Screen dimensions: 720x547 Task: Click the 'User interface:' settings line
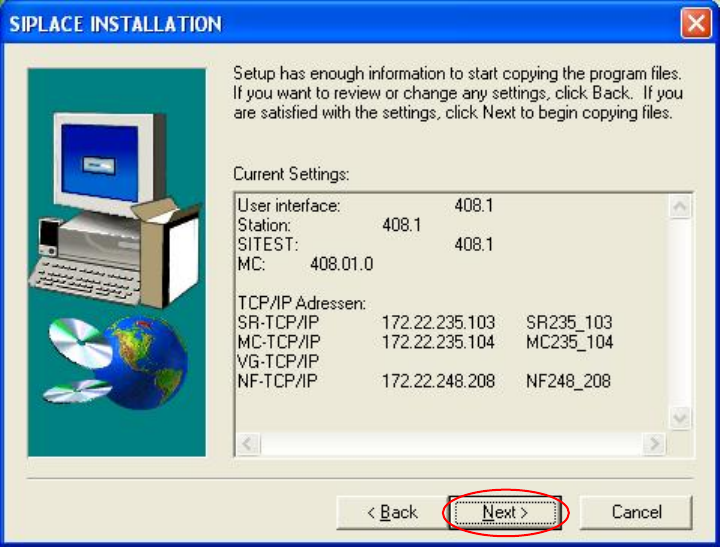coord(366,205)
